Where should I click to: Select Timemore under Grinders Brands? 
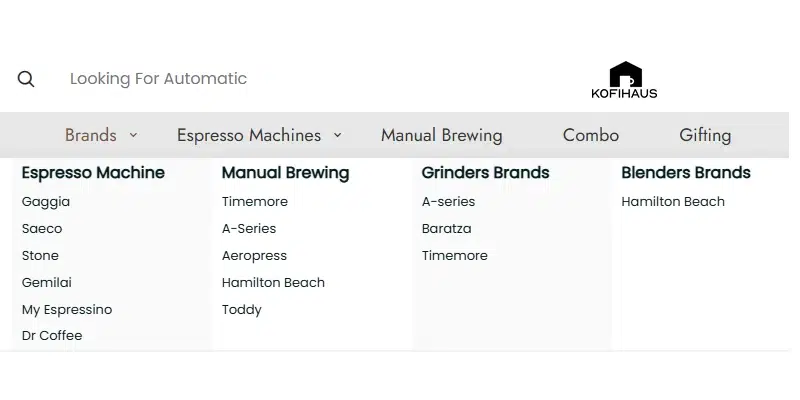(x=455, y=256)
